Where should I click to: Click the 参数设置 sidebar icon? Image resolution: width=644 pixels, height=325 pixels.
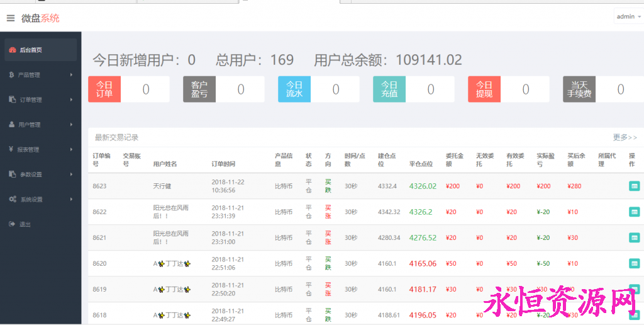tap(12, 174)
